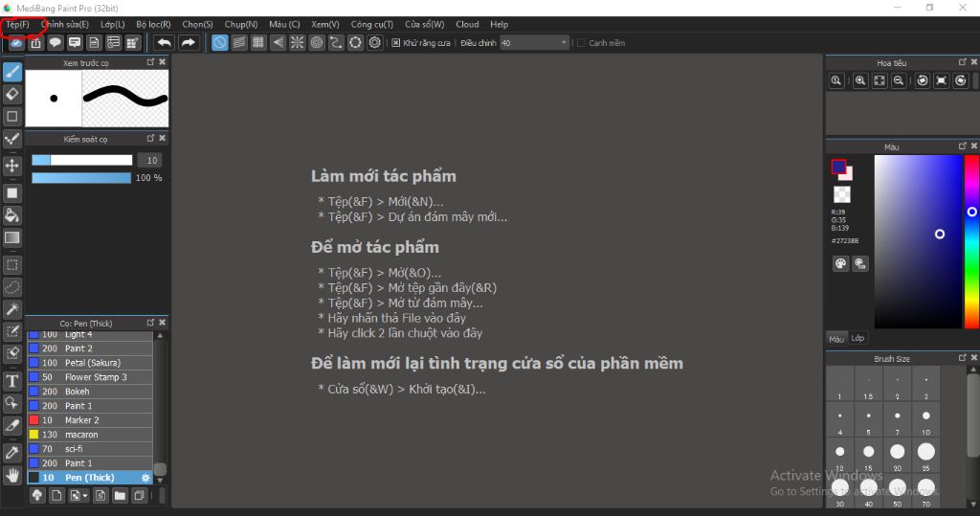This screenshot has width=980, height=516.
Task: Choose brush size 25 preset
Action: [925, 456]
